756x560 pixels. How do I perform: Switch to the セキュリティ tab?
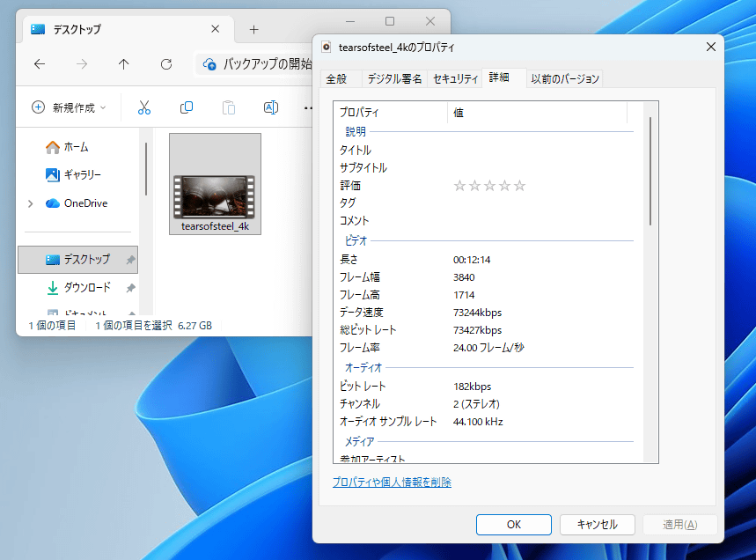[x=455, y=79]
